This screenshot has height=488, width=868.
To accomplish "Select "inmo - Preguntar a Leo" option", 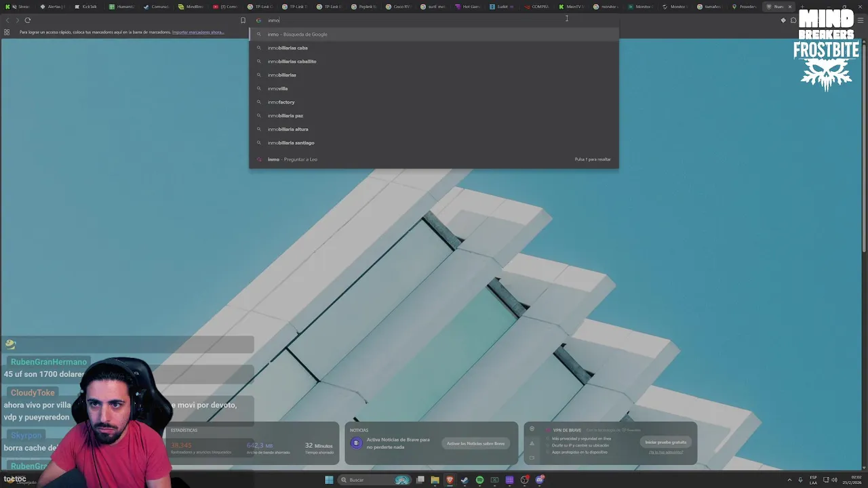I will [x=434, y=159].
